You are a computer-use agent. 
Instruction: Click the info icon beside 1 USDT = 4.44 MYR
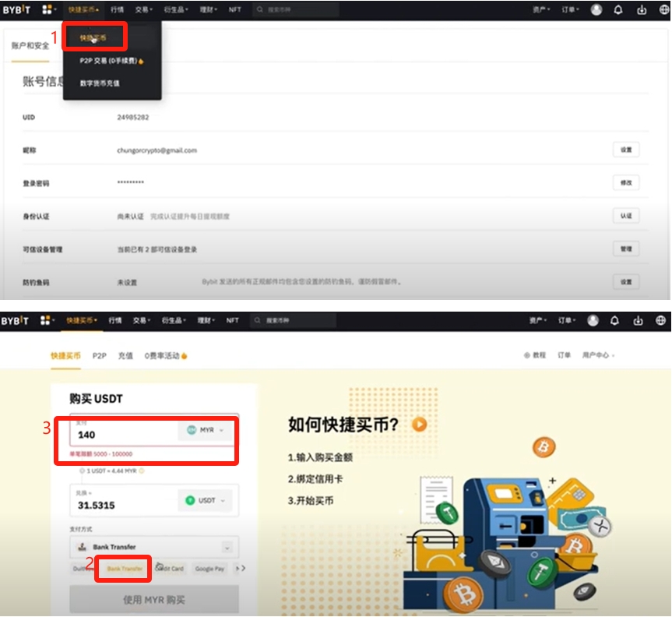tap(142, 471)
